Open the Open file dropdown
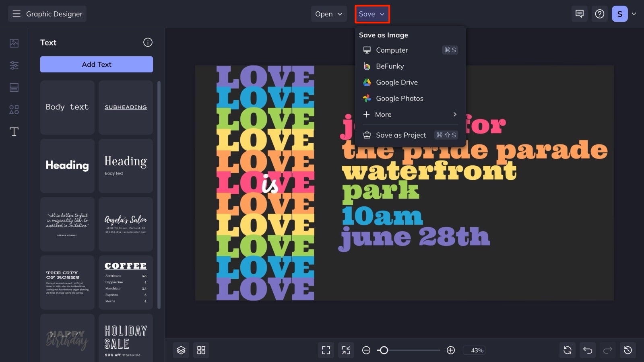 328,14
